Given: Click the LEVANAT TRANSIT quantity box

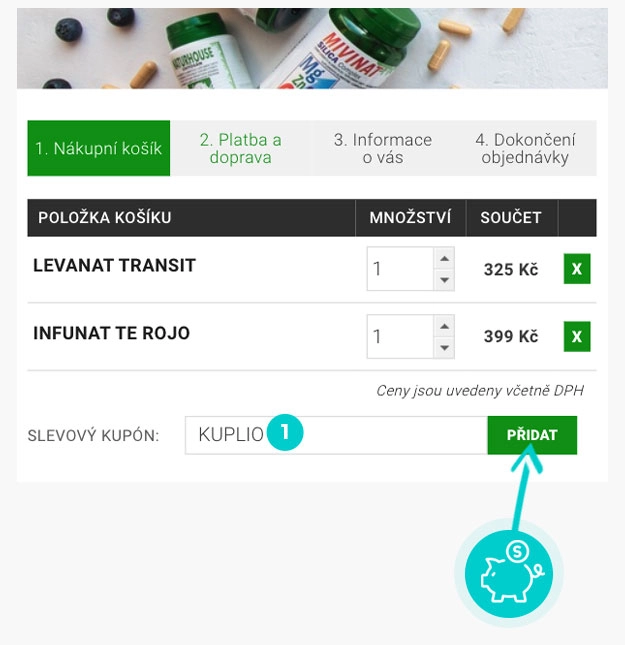Looking at the screenshot, I should tap(399, 270).
